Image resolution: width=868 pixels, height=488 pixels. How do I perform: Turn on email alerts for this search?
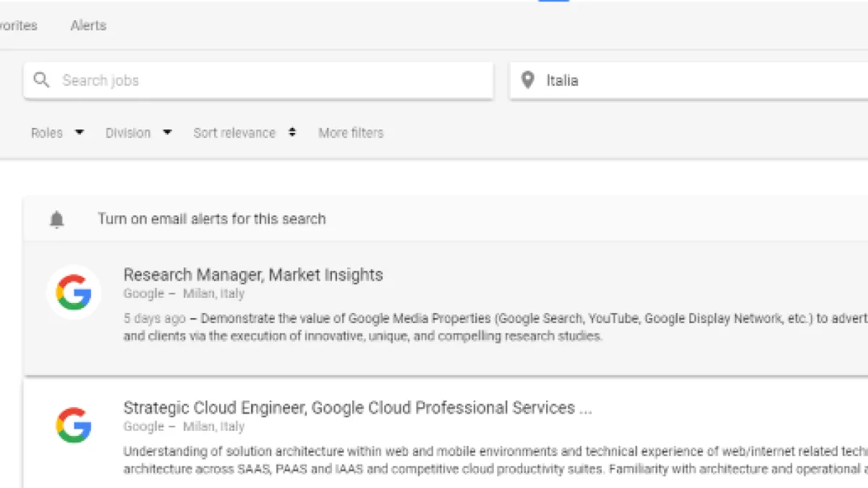click(212, 219)
